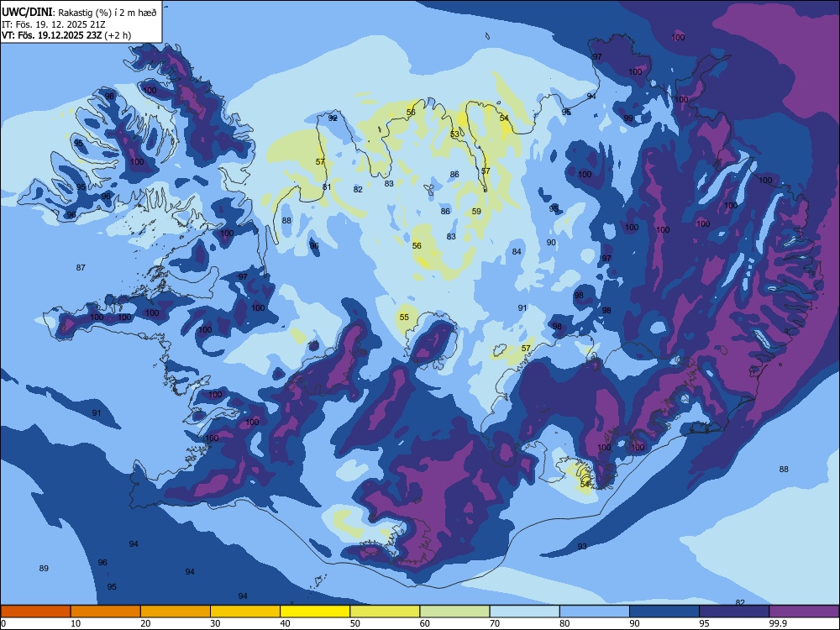
Task: Click the humidity value '55' on the map
Action: click(x=405, y=318)
